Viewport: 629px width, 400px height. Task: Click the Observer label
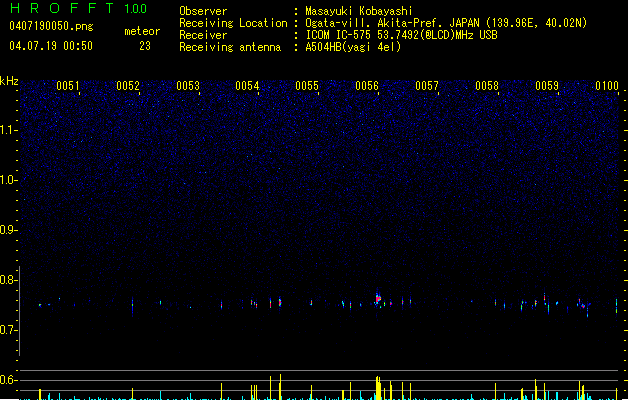click(x=203, y=11)
